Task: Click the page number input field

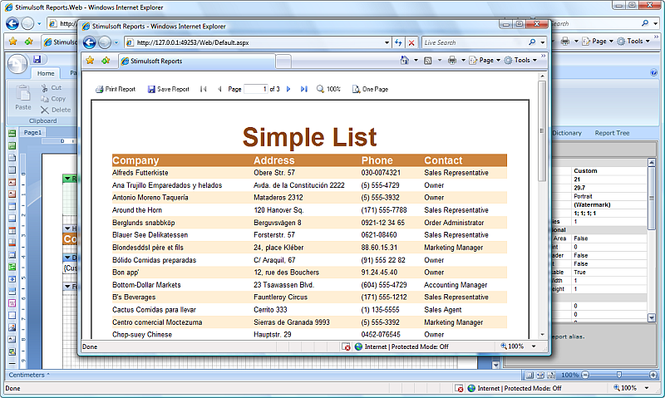Action: click(x=256, y=89)
